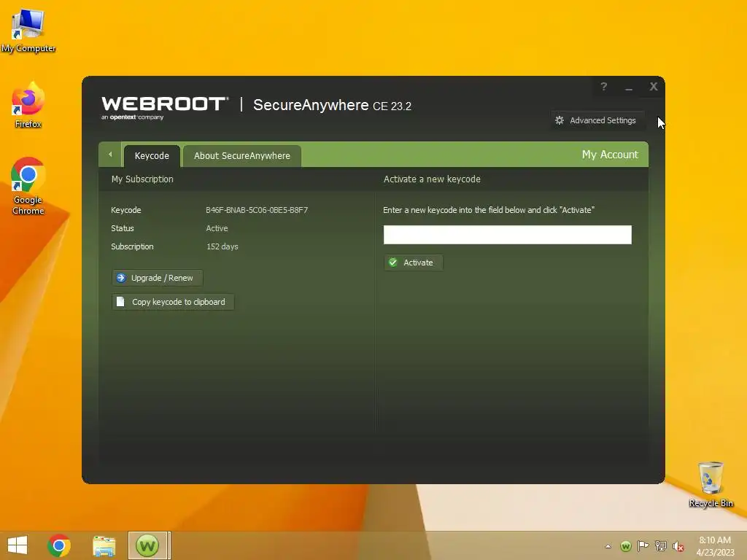Show hidden tray icons arrow
Image resolution: width=747 pixels, height=560 pixels.
tap(608, 546)
